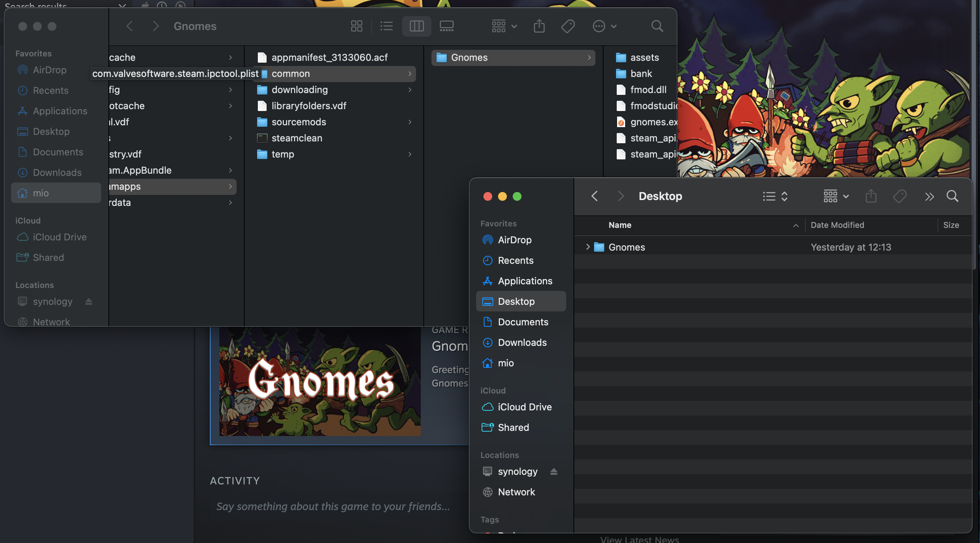Switch Gnomes window to list view
980x543 pixels.
pyautogui.click(x=386, y=26)
